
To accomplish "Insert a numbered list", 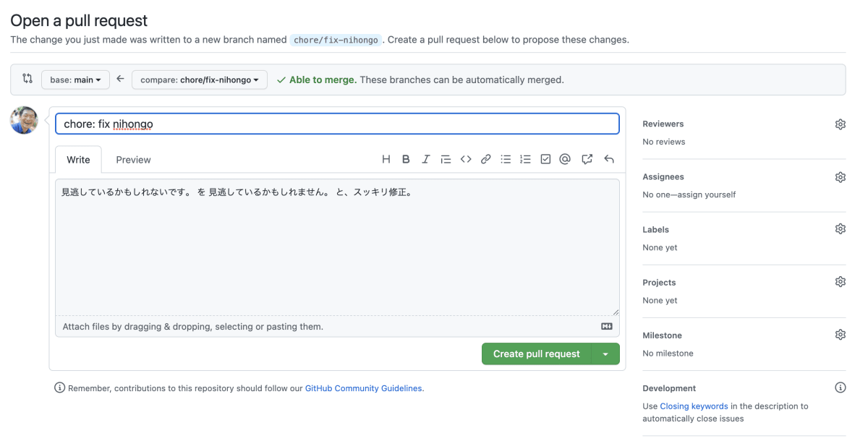I will [x=526, y=159].
